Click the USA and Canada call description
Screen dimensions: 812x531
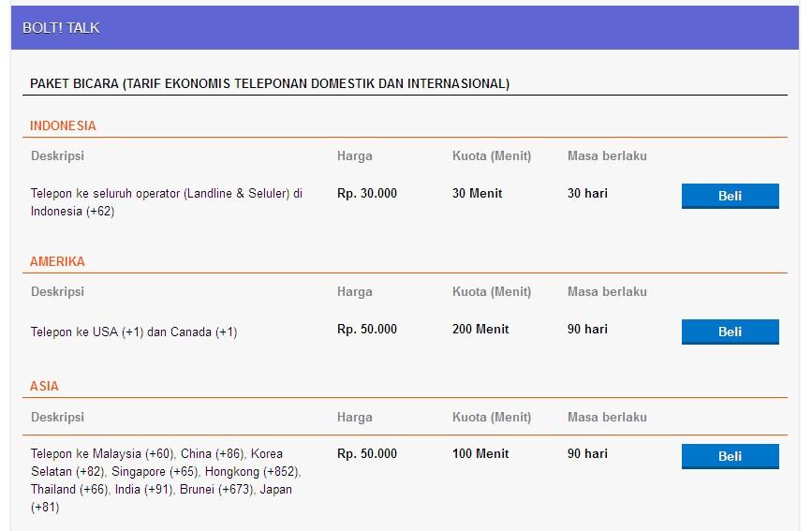point(134,332)
